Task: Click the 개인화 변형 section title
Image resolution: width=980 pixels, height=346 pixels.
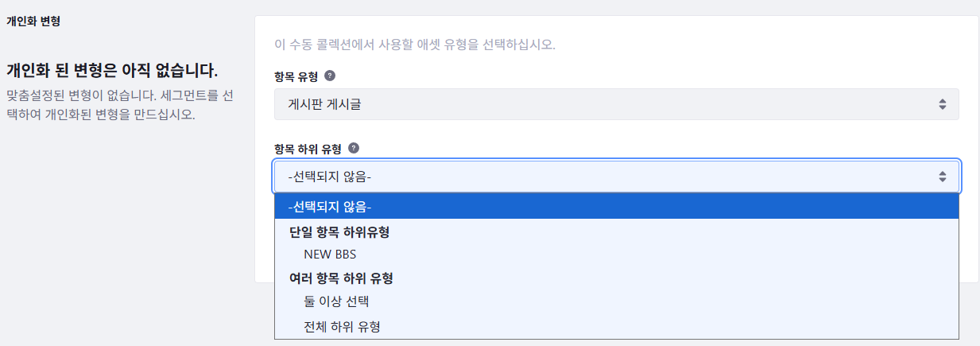Action: click(33, 21)
